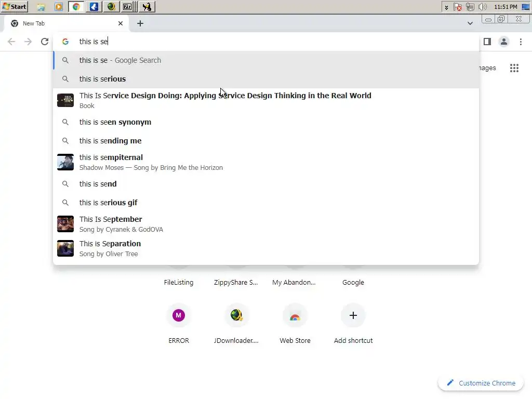Click the desktop icon on the taskbar
The width and height of the screenshot is (532, 399).
point(526,7)
